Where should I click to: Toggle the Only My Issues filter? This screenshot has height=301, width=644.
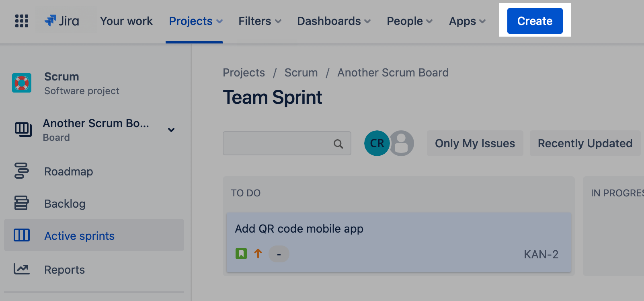pos(475,143)
